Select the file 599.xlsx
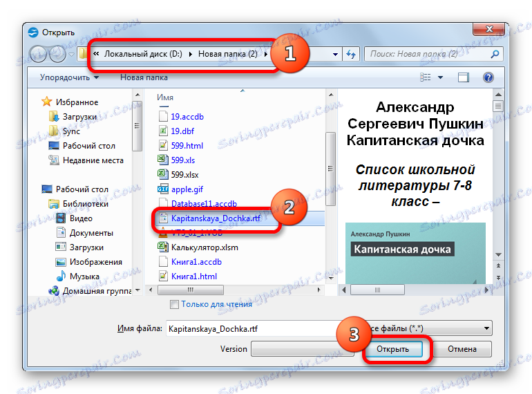The width and height of the screenshot is (532, 394). coord(184,174)
